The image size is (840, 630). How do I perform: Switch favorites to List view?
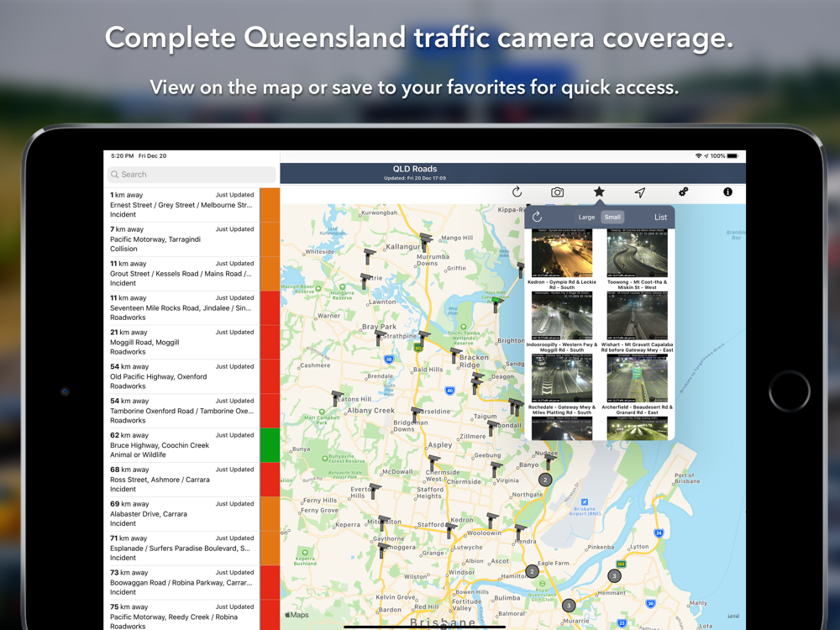[660, 217]
